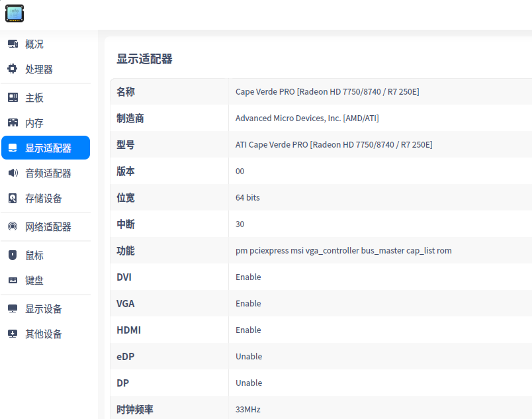Screen dimensions: 532x419
Task: Click the 主板 motherboard icon
Action: click(12, 97)
